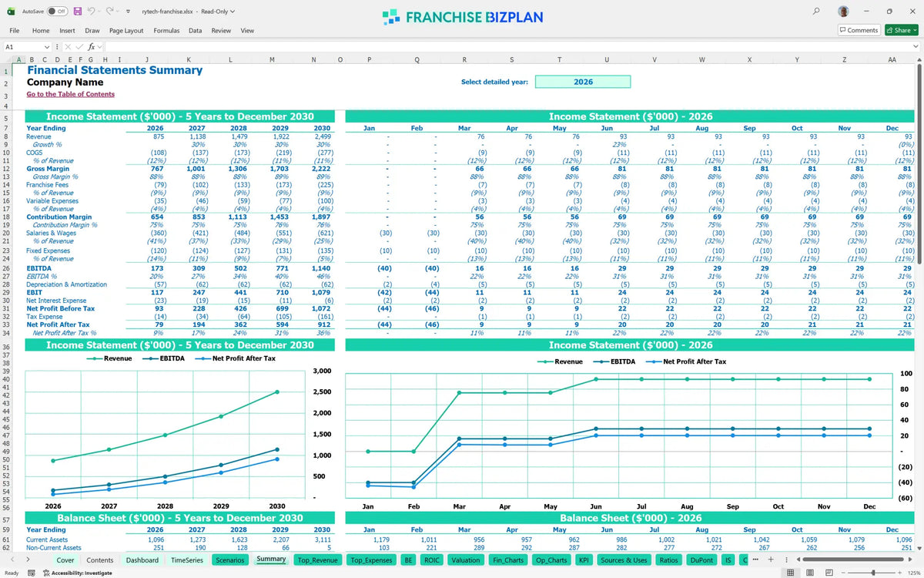Open the Formulas ribbon tab
This screenshot has width=924, height=578.
click(166, 31)
